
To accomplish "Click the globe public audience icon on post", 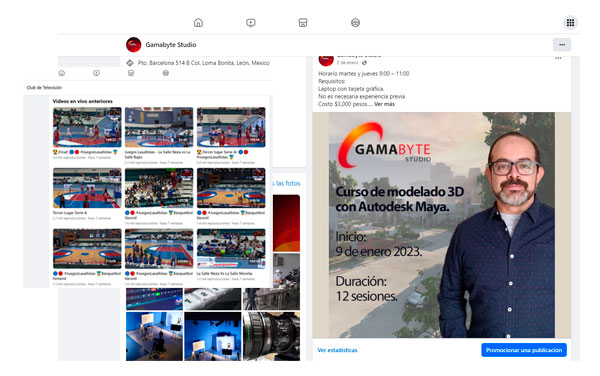I will click(x=364, y=62).
